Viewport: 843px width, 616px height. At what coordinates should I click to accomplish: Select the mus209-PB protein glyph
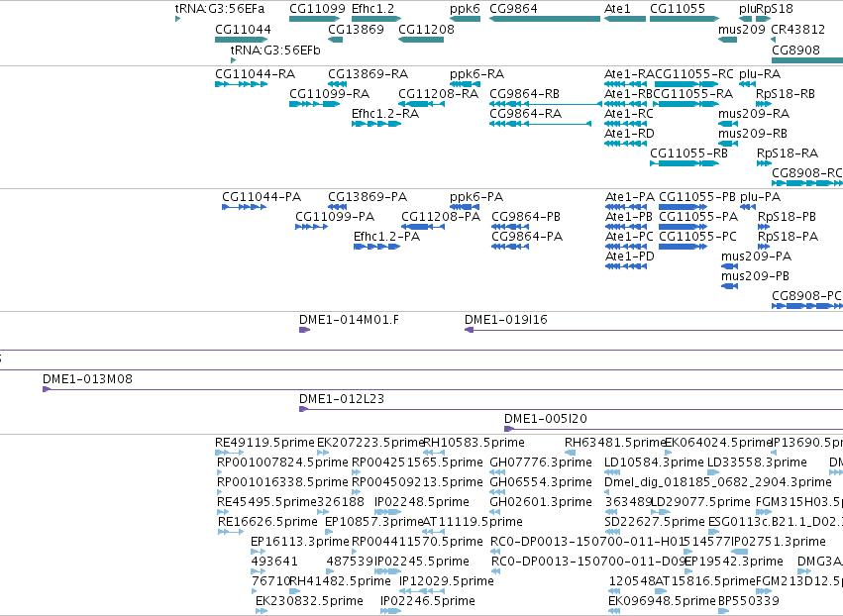point(729,286)
